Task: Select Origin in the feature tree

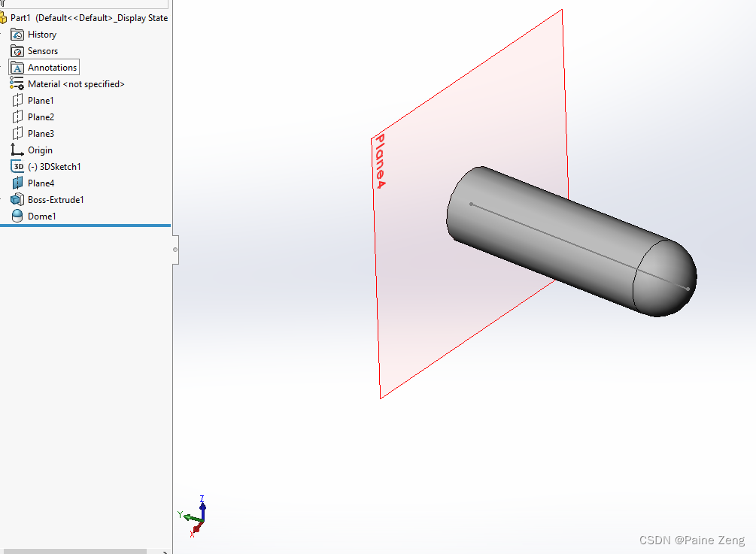Action: (x=40, y=150)
